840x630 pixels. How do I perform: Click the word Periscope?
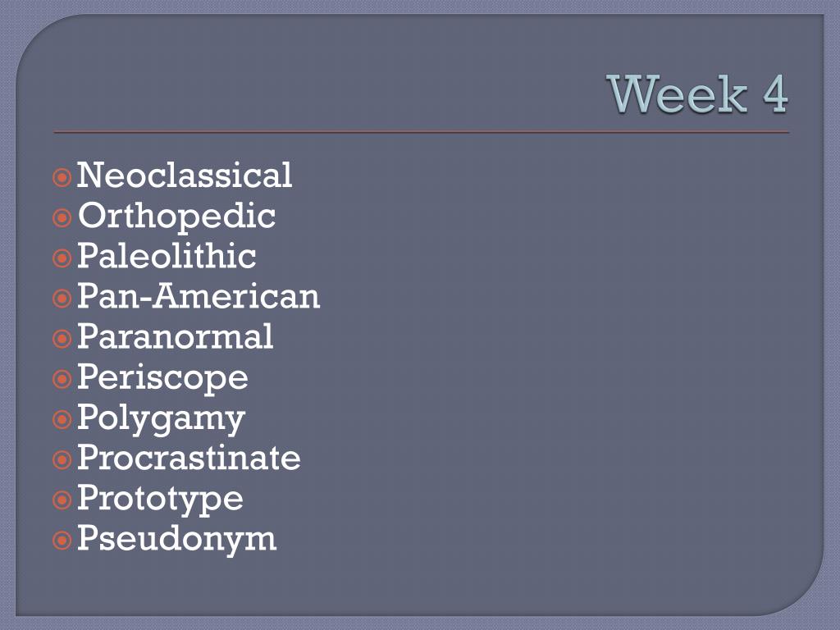(162, 377)
